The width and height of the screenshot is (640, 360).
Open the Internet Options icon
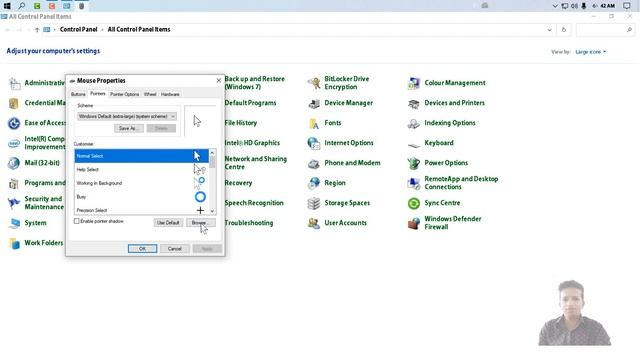pos(313,143)
